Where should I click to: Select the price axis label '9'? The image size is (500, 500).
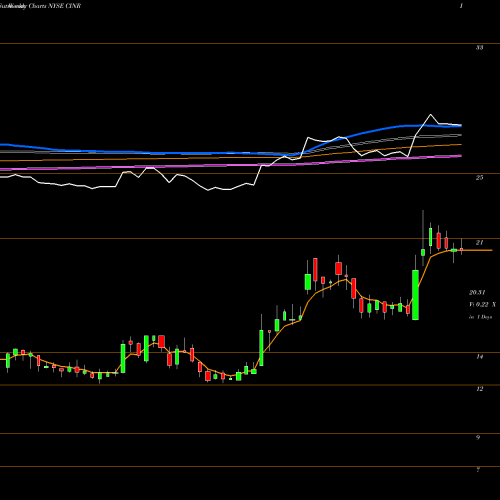478,437
